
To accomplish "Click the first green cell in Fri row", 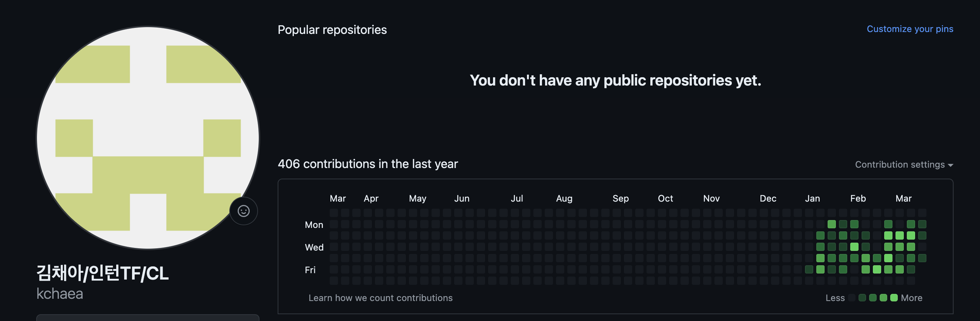I will click(809, 269).
